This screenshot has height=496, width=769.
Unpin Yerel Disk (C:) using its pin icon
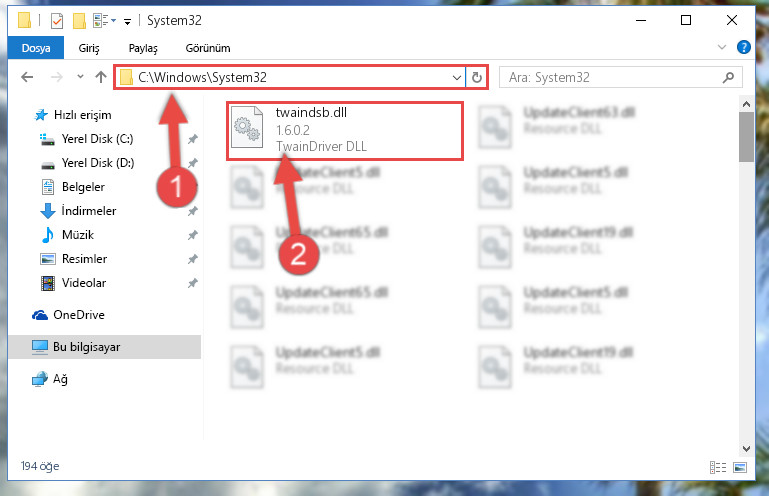[x=193, y=139]
